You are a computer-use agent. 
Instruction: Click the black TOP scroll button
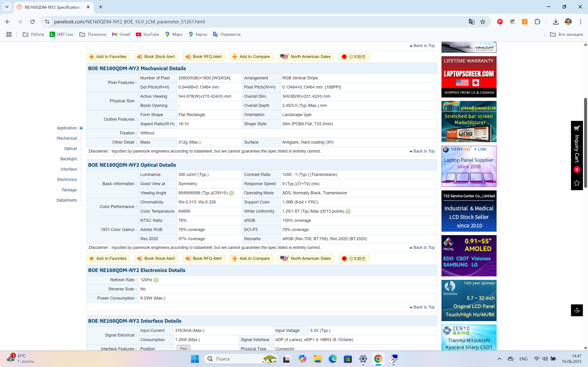577,310
